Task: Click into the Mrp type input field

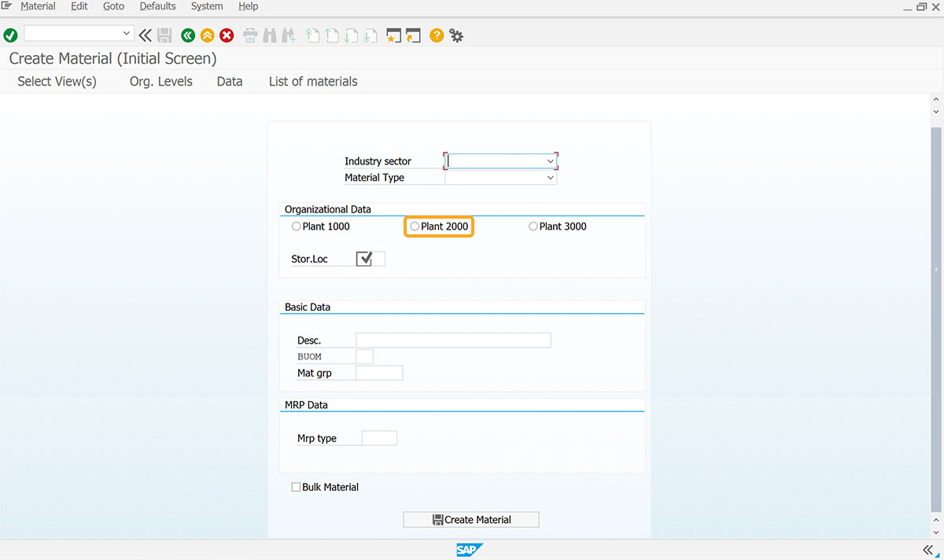Action: point(379,438)
